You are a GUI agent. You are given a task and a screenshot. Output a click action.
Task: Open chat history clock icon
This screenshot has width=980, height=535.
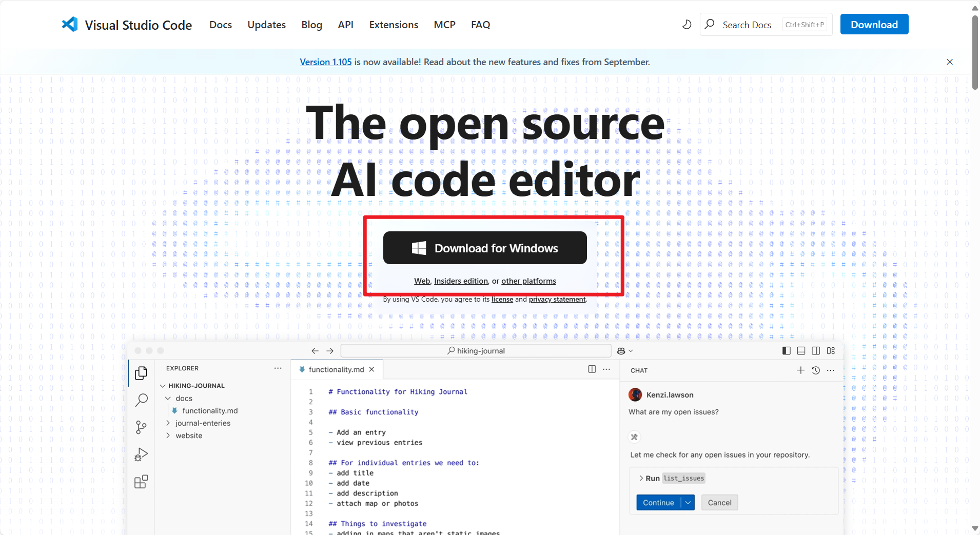(816, 370)
